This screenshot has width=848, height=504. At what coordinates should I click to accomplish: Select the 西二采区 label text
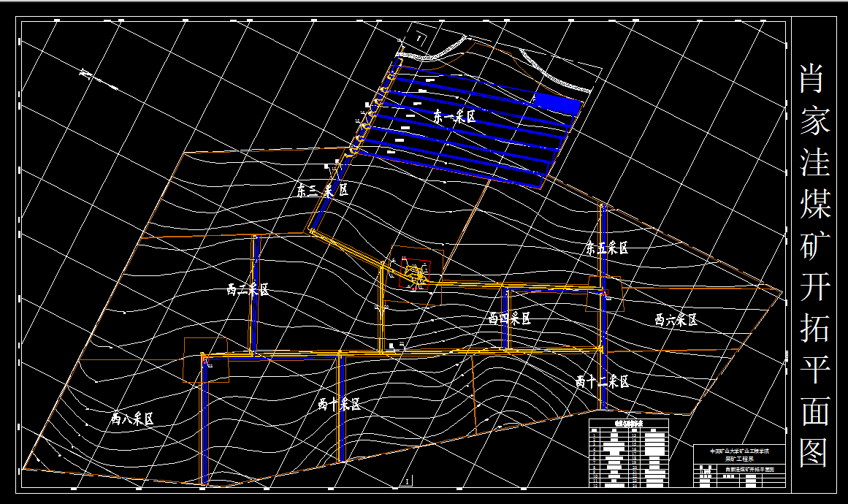pos(248,290)
